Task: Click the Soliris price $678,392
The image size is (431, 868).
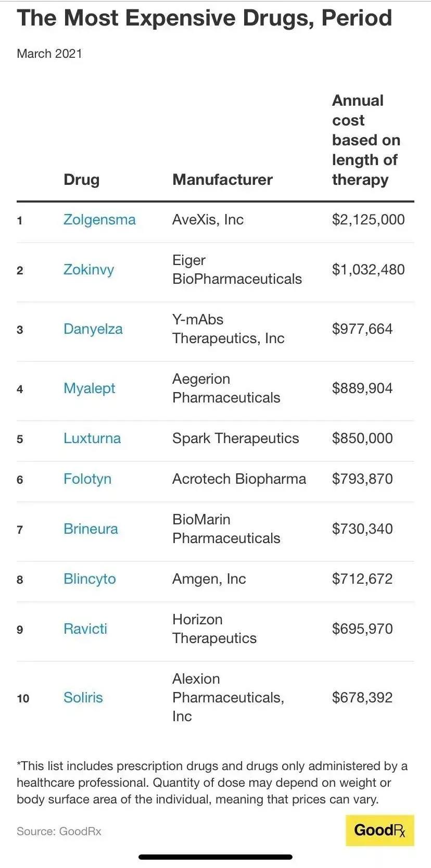Action: coord(362,698)
